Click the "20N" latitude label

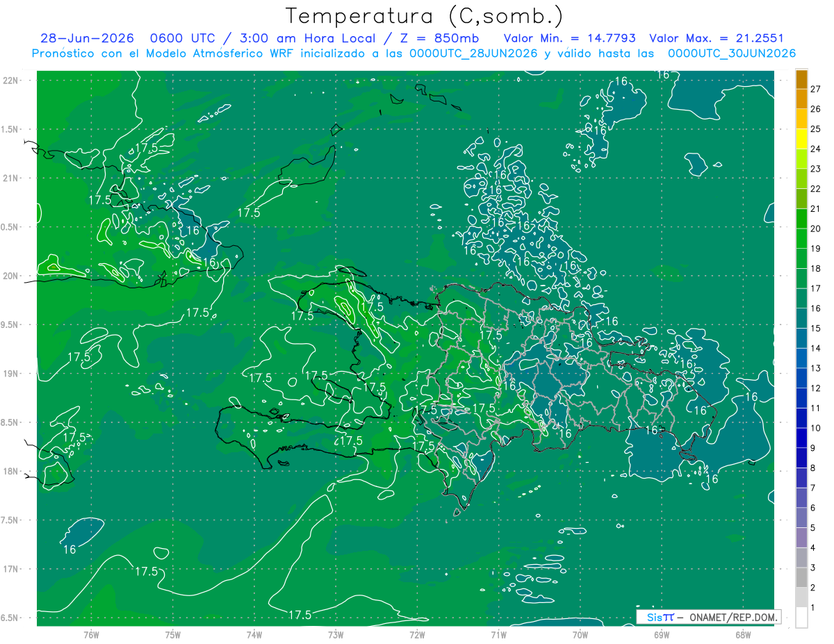[x=11, y=276]
